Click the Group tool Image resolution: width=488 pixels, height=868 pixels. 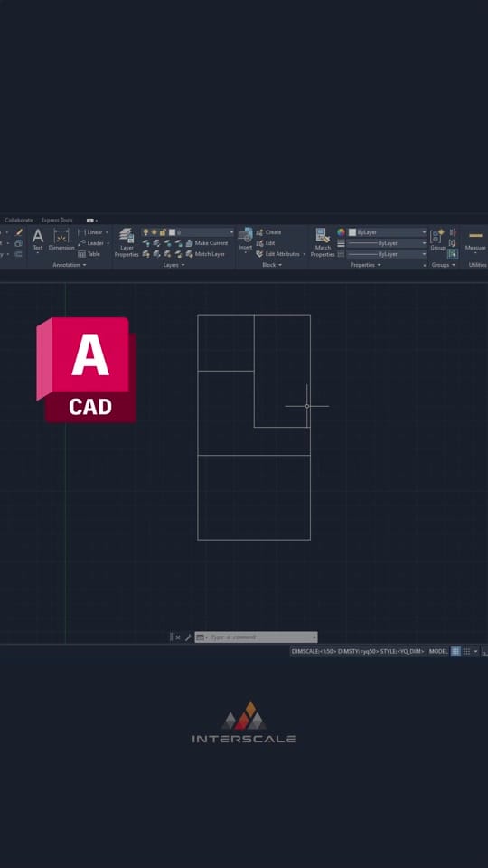point(437,240)
